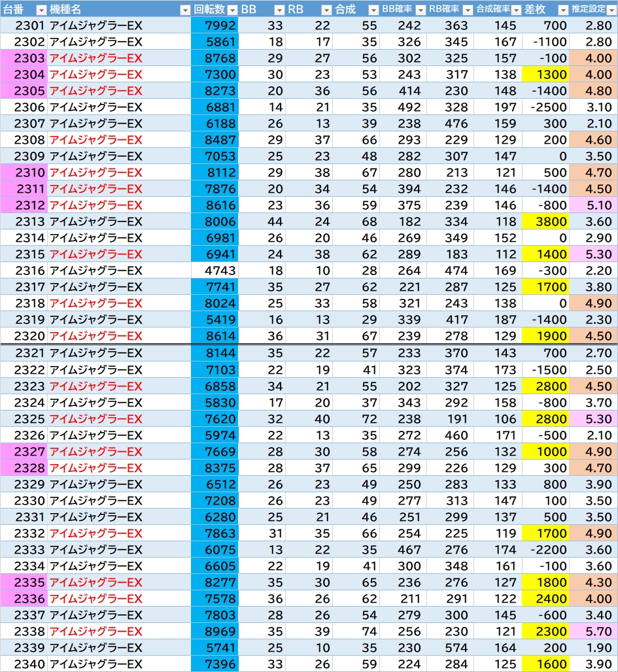Click the アイムジャグラーEX name in row 2316
The width and height of the screenshot is (618, 672).
point(95,271)
